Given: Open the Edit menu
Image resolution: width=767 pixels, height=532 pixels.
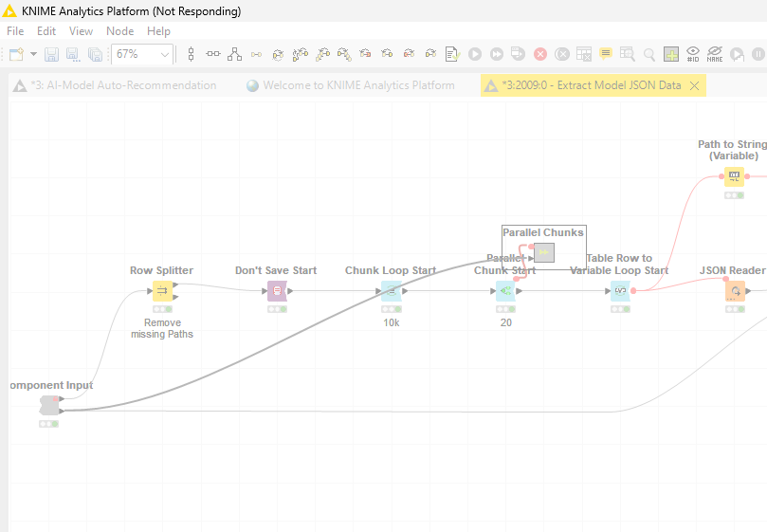Looking at the screenshot, I should [x=46, y=31].
